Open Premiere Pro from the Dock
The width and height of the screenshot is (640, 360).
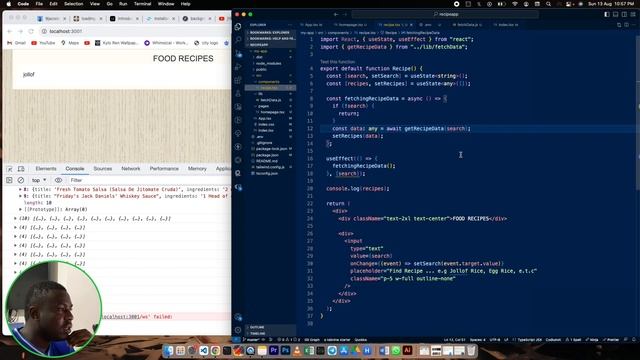pyautogui.click(x=274, y=351)
